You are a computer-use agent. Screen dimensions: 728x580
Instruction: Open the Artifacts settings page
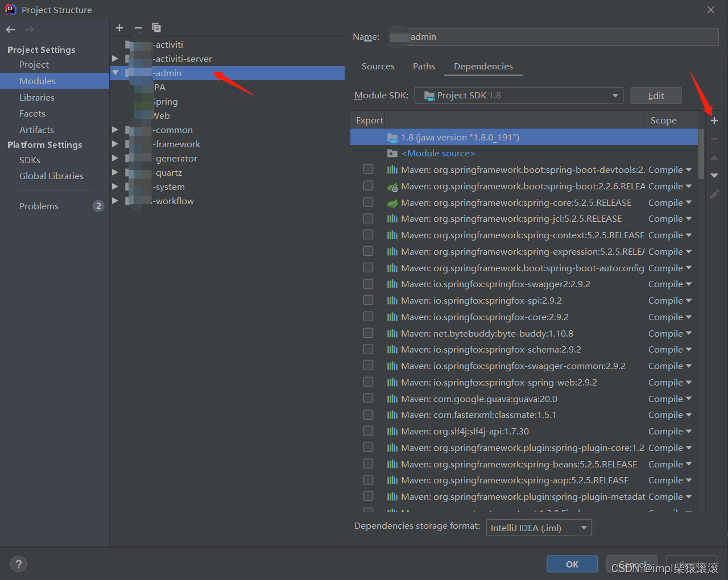36,130
